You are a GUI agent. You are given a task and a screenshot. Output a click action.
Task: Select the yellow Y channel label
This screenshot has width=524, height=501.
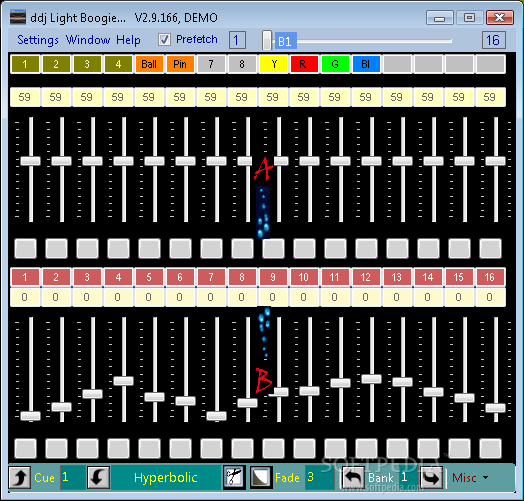click(273, 64)
